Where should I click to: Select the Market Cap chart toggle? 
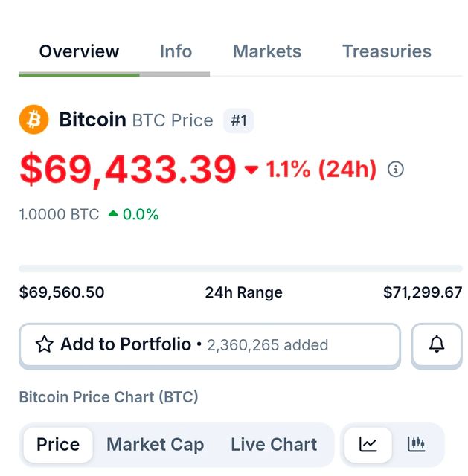[x=155, y=445]
